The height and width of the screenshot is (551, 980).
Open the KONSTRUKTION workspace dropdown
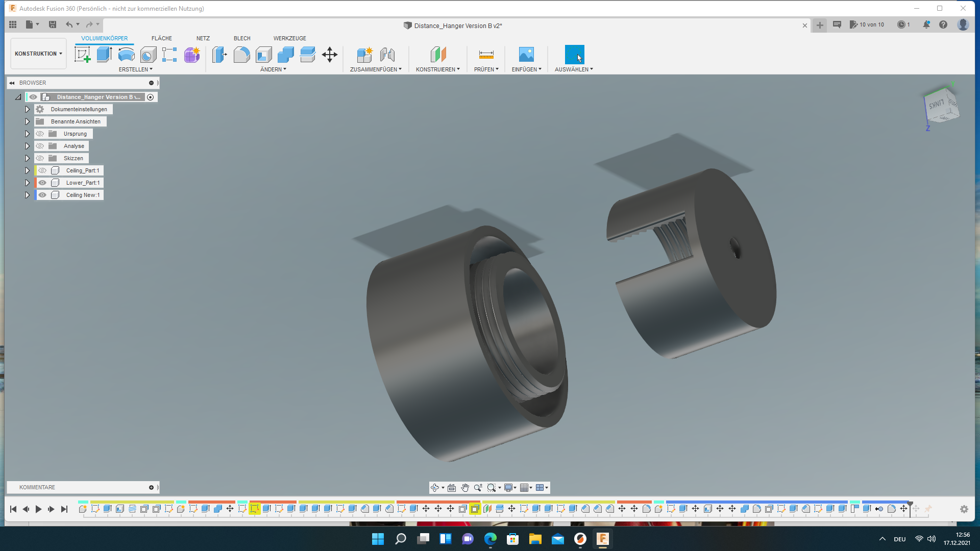pos(38,54)
